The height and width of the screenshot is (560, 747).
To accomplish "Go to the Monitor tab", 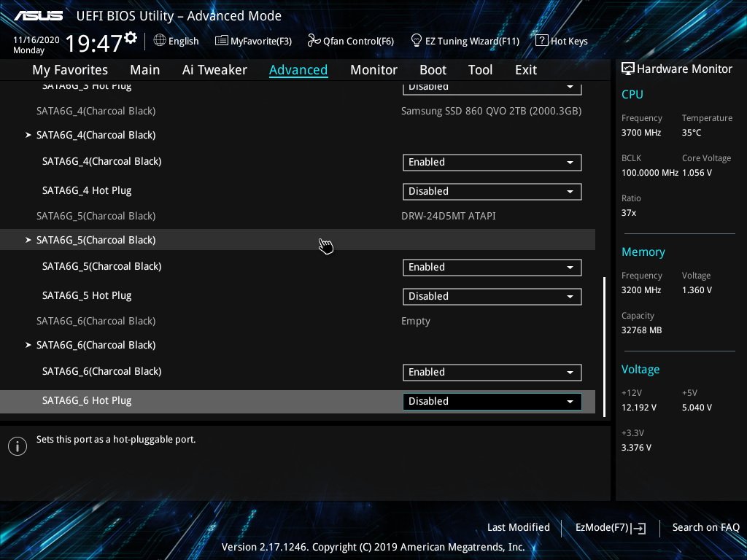I will tap(373, 70).
